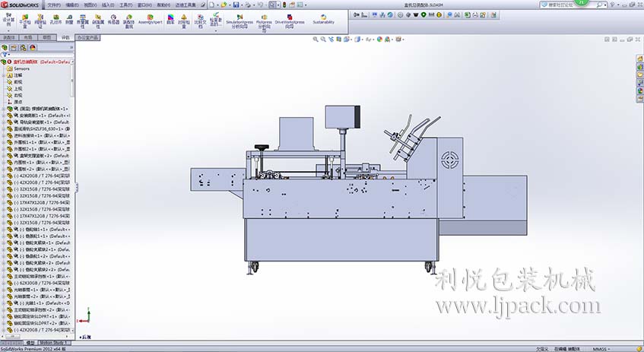Switch to the 办公室产品 tab
The width and height of the screenshot is (644, 352).
[x=87, y=36]
